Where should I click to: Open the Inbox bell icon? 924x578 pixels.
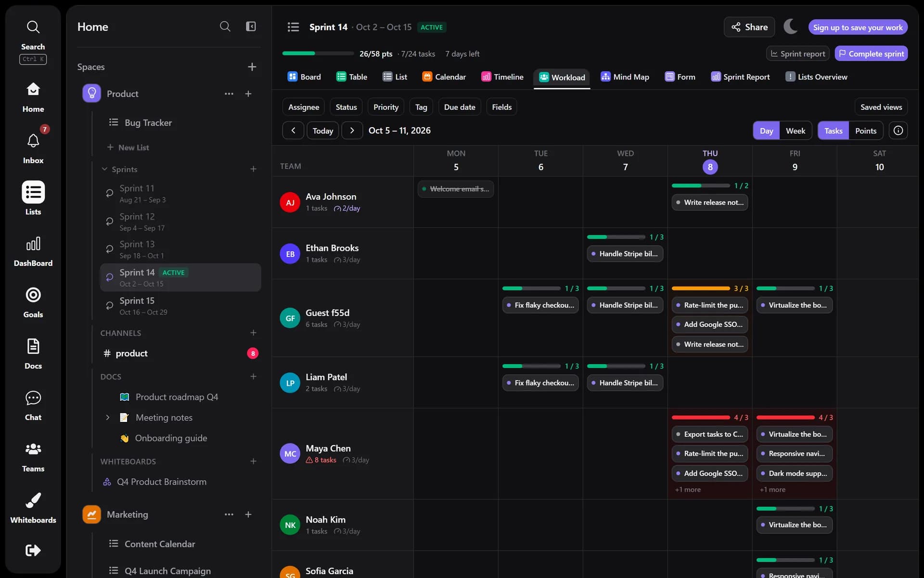click(33, 141)
